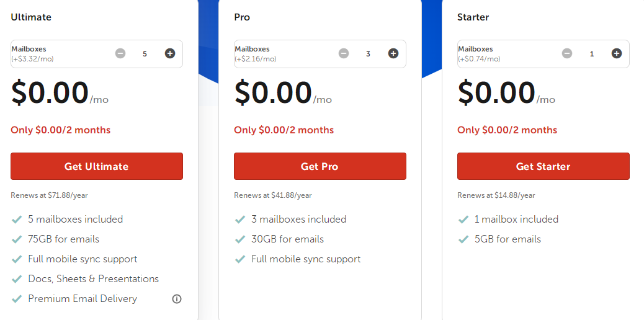The height and width of the screenshot is (320, 644).
Task: Decrease Ultimate plan mailboxes with minus icon
Action: click(120, 53)
